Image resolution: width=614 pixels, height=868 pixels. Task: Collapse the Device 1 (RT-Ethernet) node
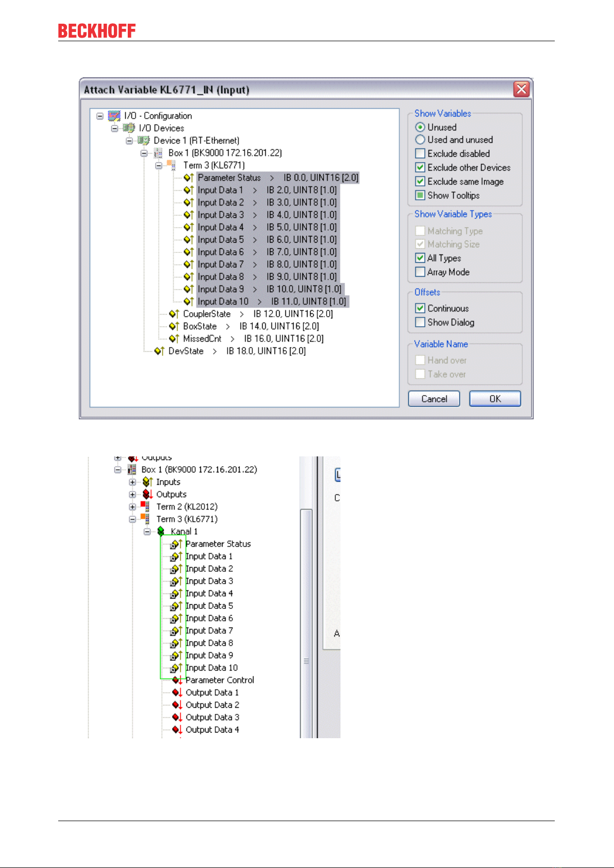(130, 141)
